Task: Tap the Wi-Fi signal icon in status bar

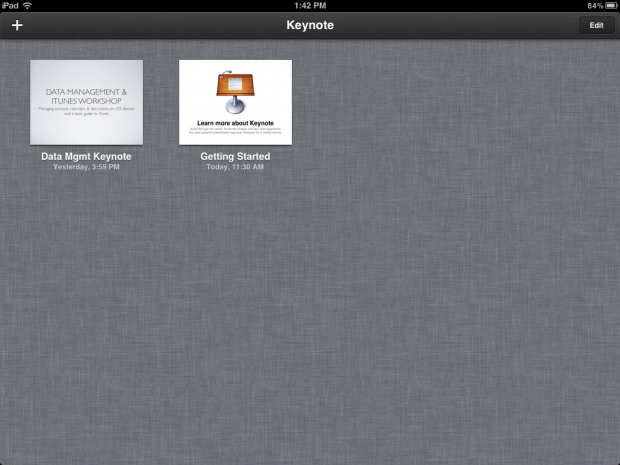Action: tap(27, 5)
